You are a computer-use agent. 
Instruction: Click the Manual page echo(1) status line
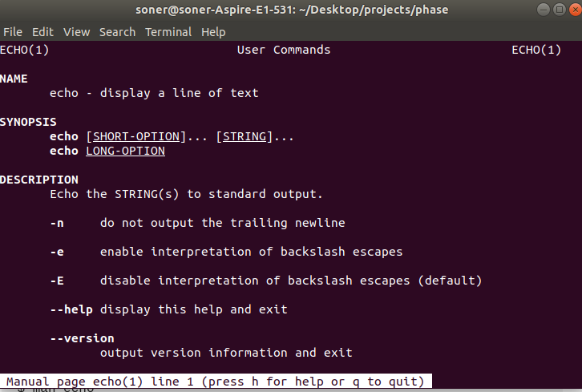coord(216,382)
